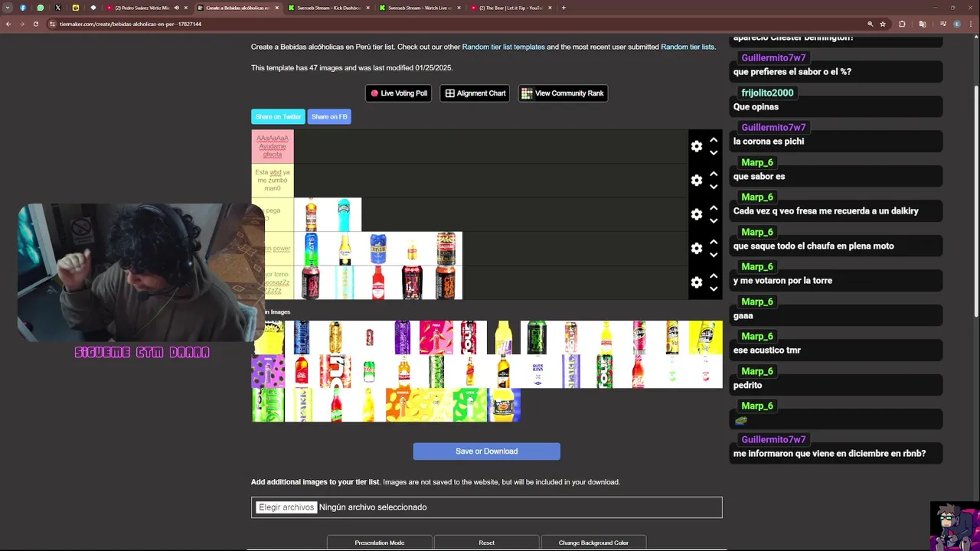Viewport: 980px width, 551px height.
Task: Open the pinned X tab
Action: (57, 8)
